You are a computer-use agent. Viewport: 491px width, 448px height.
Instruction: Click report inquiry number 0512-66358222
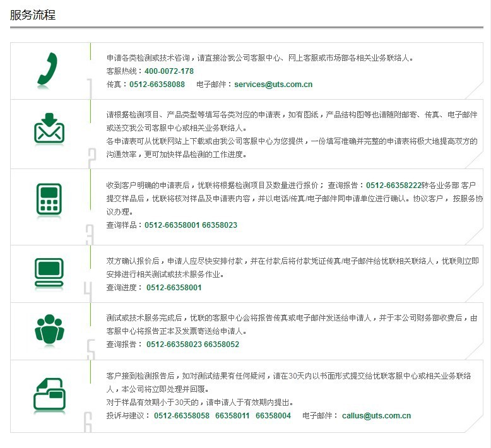coord(393,186)
